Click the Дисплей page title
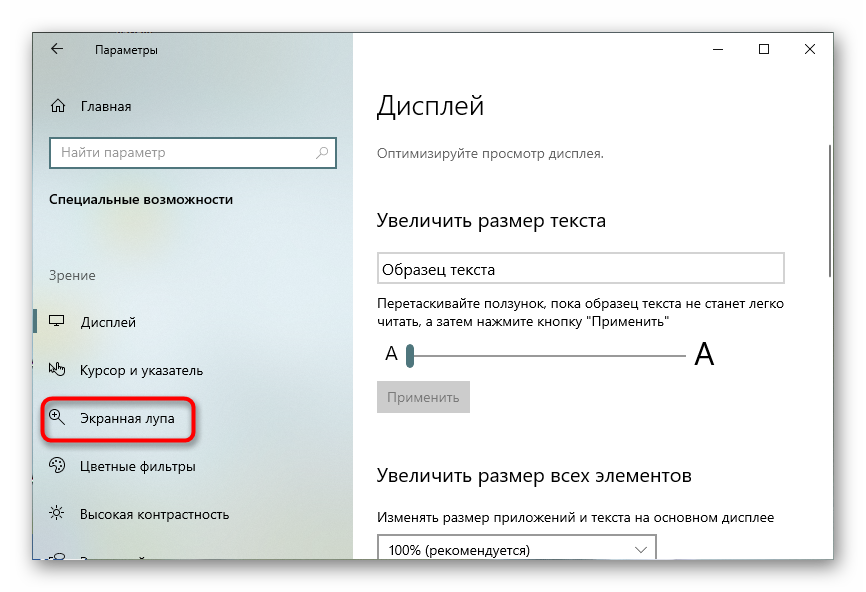 pyautogui.click(x=430, y=105)
